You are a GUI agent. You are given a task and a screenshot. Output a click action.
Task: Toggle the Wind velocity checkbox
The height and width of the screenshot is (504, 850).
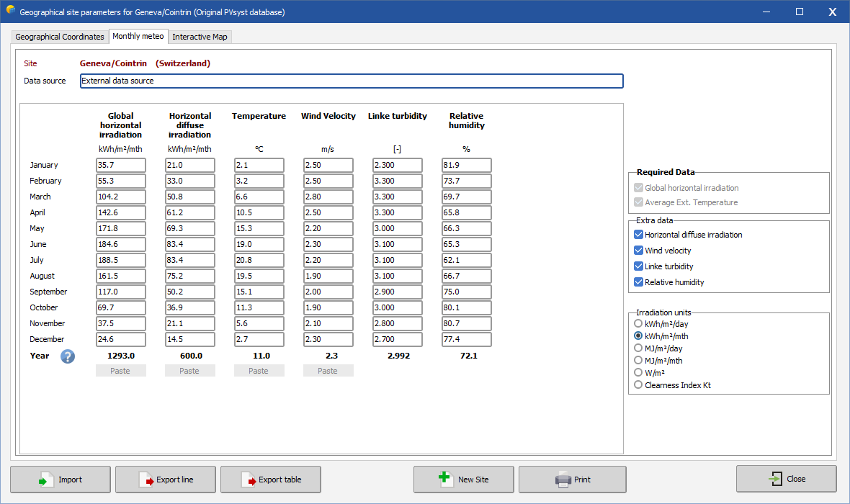tap(638, 251)
